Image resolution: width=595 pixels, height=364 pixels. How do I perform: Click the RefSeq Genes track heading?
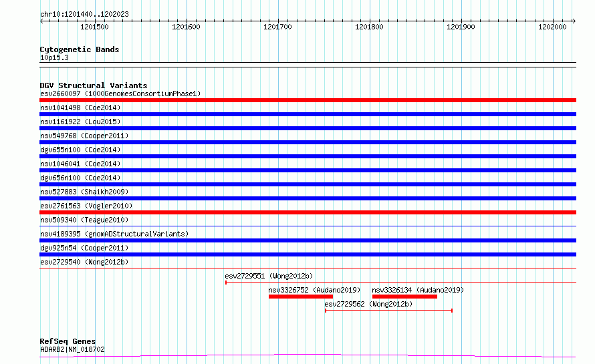point(68,341)
